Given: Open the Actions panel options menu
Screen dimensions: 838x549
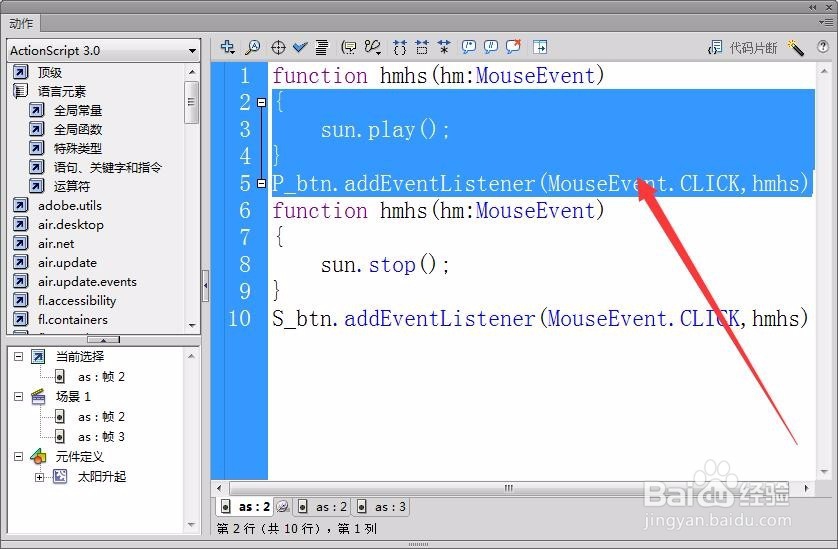Looking at the screenshot, I should [x=826, y=22].
